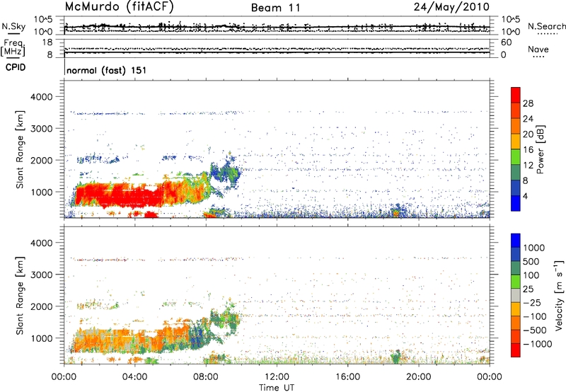Click the 3000 range tick of power panel
This screenshot has height=392, width=566.
pyautogui.click(x=41, y=129)
